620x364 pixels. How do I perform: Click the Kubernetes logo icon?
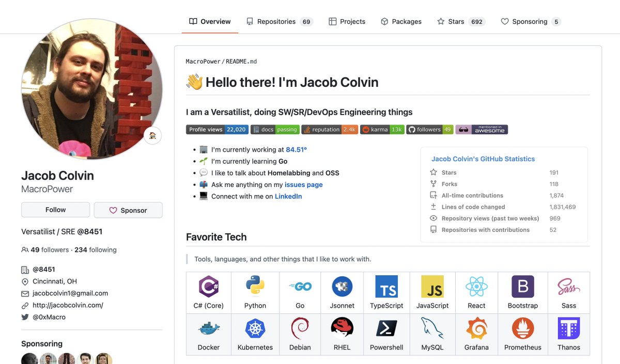click(255, 328)
